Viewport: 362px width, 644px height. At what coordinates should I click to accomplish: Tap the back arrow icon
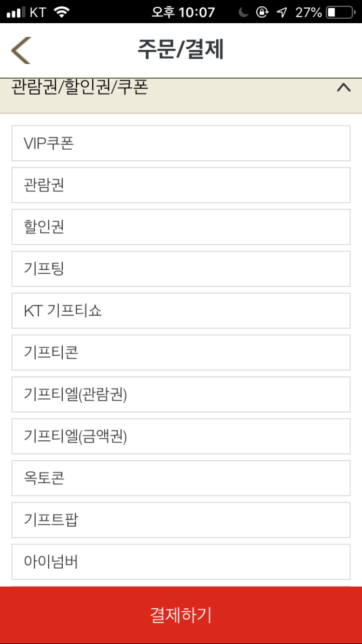[21, 50]
